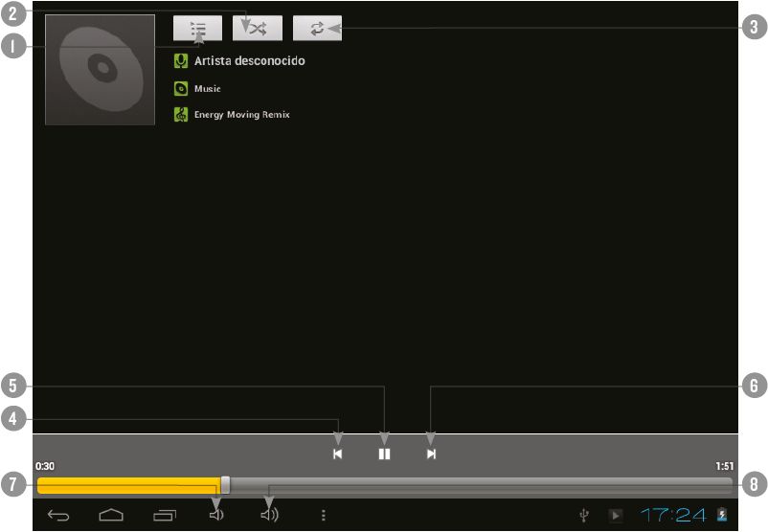Select the Music album label
Image resolution: width=768 pixels, height=532 pixels.
coord(207,89)
